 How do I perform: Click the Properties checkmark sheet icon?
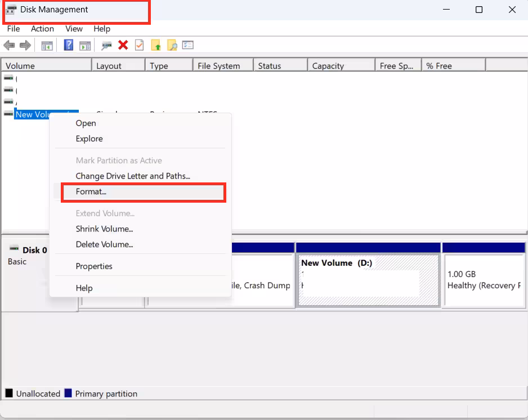click(x=139, y=45)
